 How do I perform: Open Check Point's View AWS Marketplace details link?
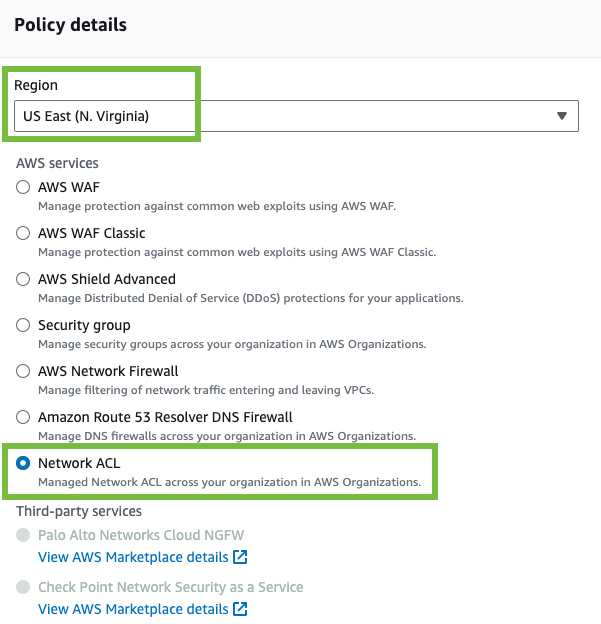[133, 609]
